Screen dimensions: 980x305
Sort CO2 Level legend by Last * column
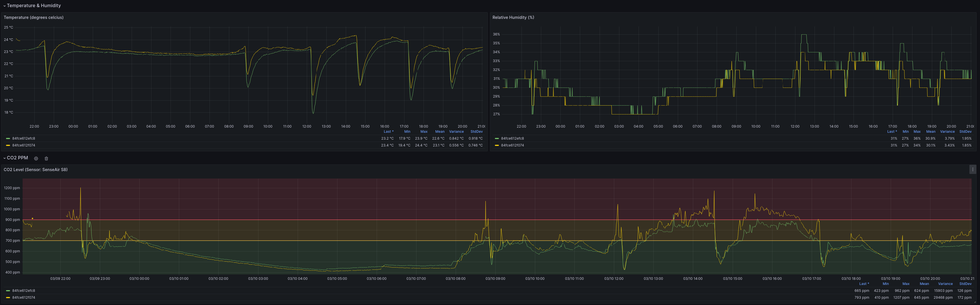(864, 284)
